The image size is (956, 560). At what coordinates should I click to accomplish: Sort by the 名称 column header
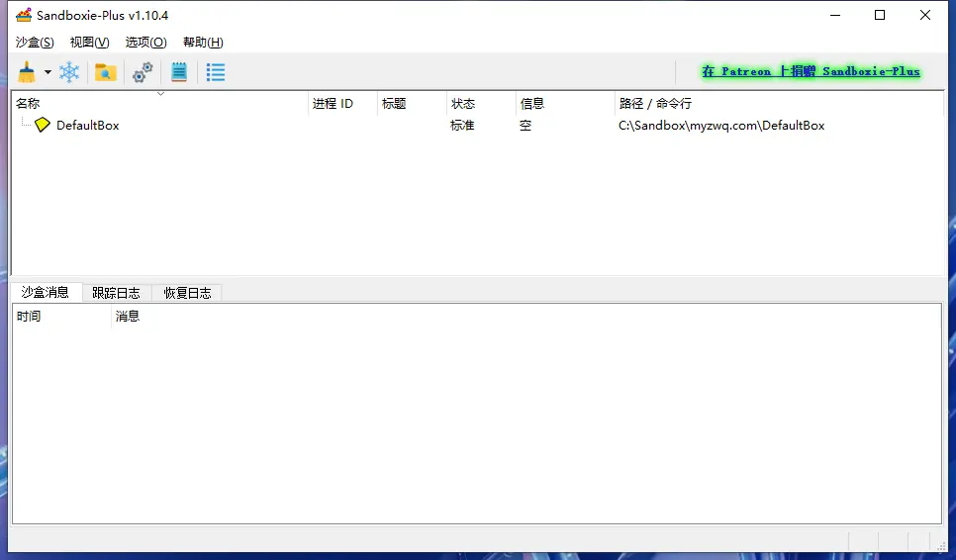(28, 104)
